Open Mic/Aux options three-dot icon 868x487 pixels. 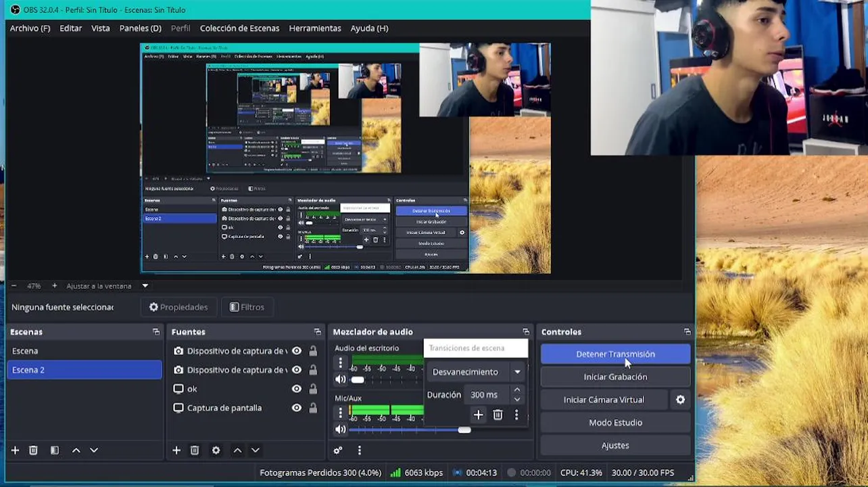pos(340,413)
